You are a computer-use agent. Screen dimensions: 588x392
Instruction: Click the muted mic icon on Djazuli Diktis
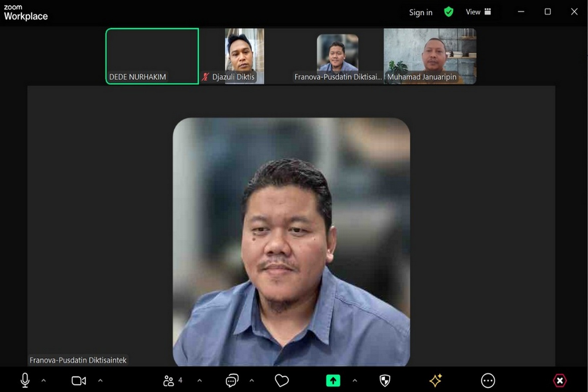(205, 77)
